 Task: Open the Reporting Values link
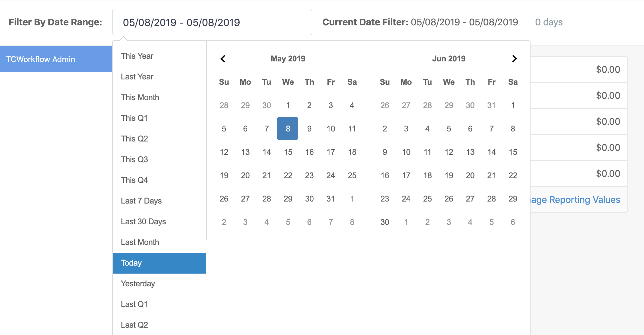pyautogui.click(x=575, y=200)
